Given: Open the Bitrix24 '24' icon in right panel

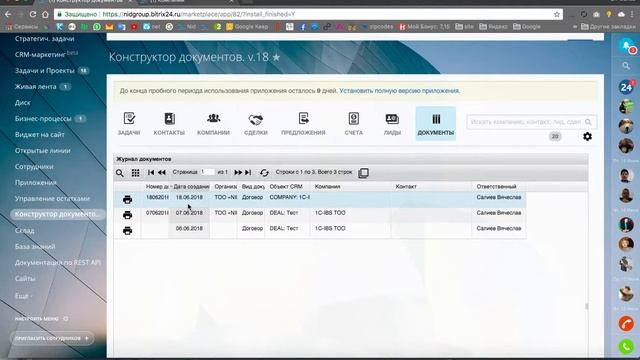Looking at the screenshot, I should click(626, 87).
